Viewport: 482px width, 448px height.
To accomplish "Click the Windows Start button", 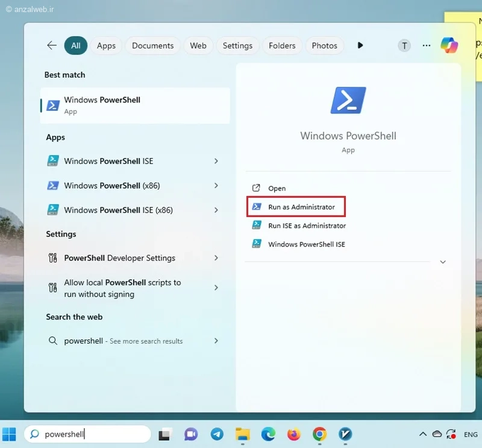I will pos(9,434).
